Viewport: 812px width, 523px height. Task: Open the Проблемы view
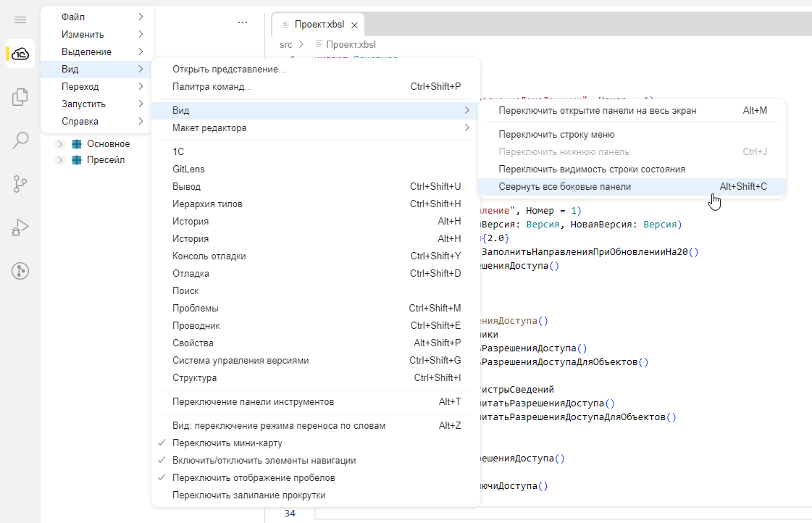(316, 308)
